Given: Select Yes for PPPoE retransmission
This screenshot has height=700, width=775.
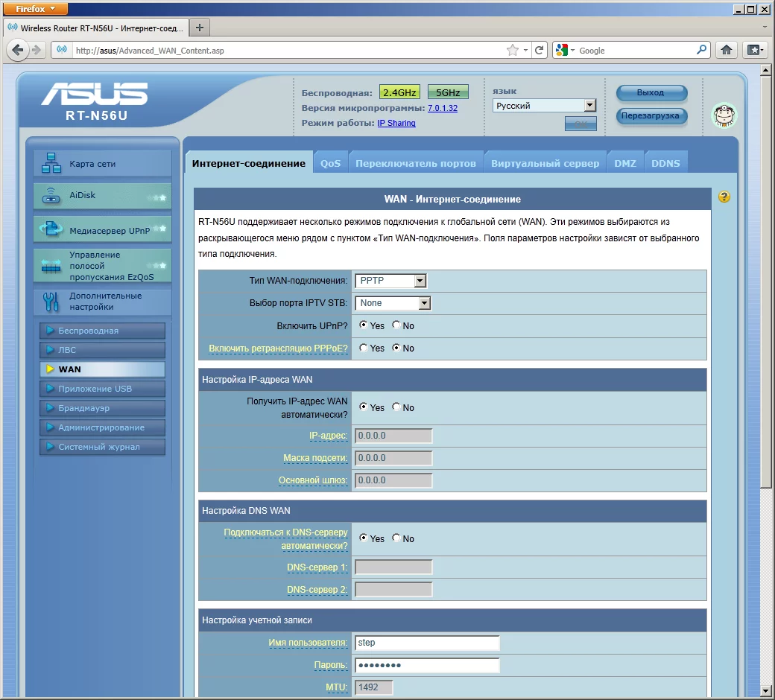Looking at the screenshot, I should point(364,348).
